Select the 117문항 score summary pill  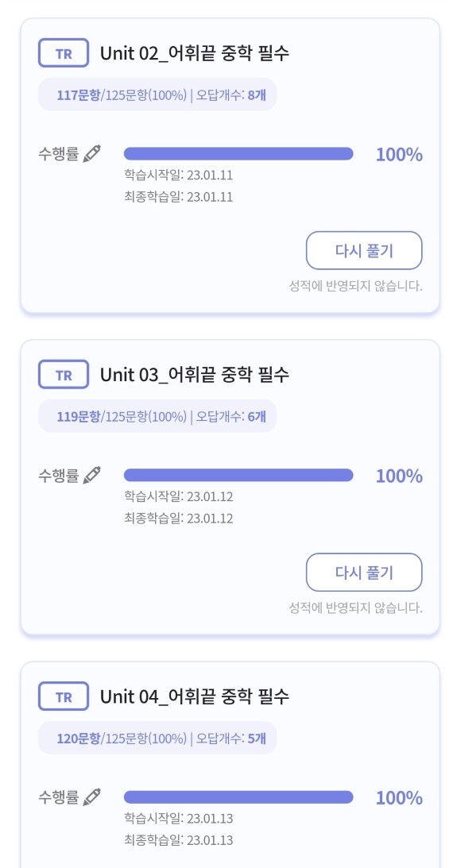[x=157, y=95]
